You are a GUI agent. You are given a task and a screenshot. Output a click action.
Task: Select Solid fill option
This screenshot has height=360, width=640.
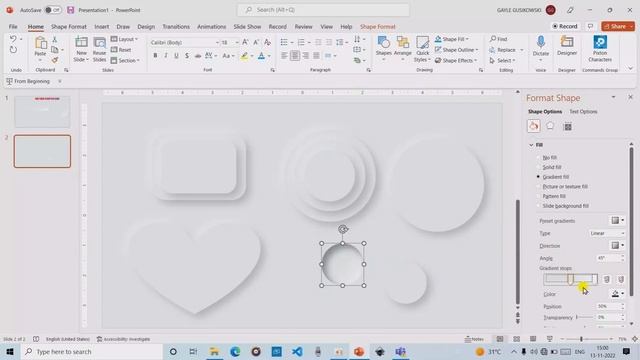tap(551, 167)
